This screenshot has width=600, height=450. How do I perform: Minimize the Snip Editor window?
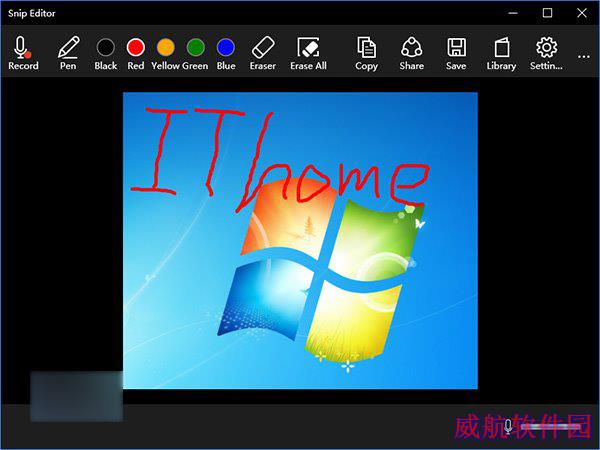pos(513,13)
